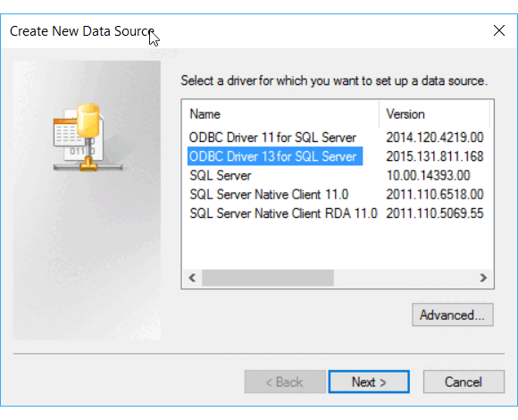Click the left arrow of horizontal scrollbar

[x=192, y=278]
